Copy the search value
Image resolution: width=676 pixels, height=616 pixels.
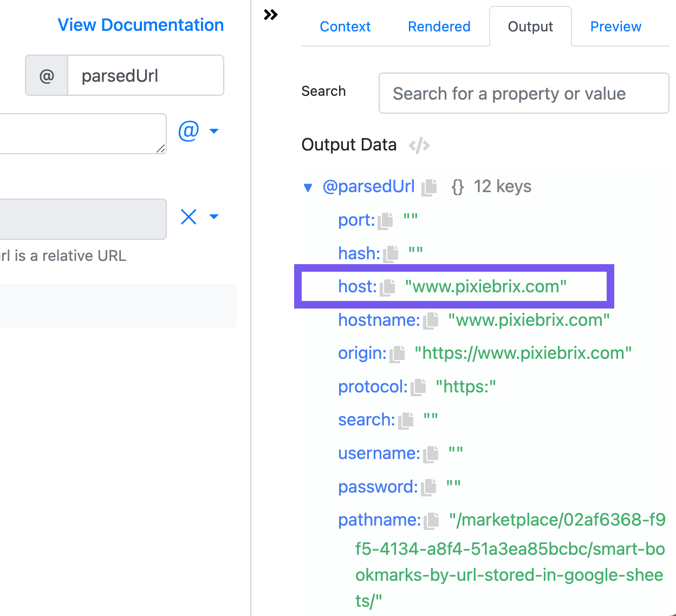406,421
